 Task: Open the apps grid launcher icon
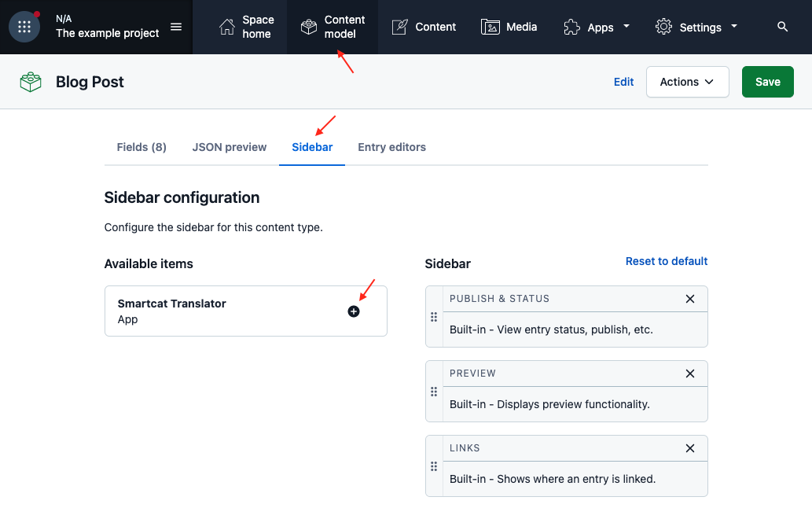tap(24, 27)
